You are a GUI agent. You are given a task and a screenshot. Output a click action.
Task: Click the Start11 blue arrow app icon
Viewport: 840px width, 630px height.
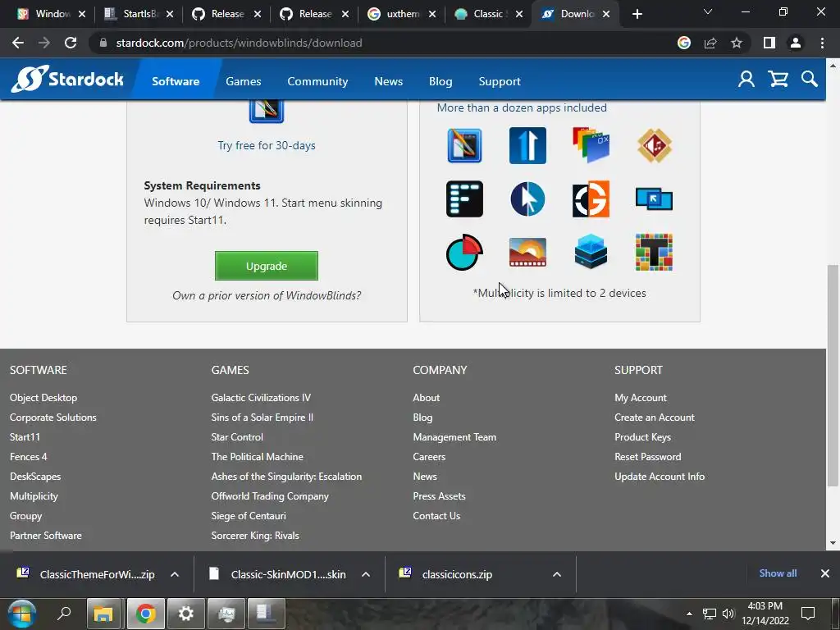coord(527,146)
